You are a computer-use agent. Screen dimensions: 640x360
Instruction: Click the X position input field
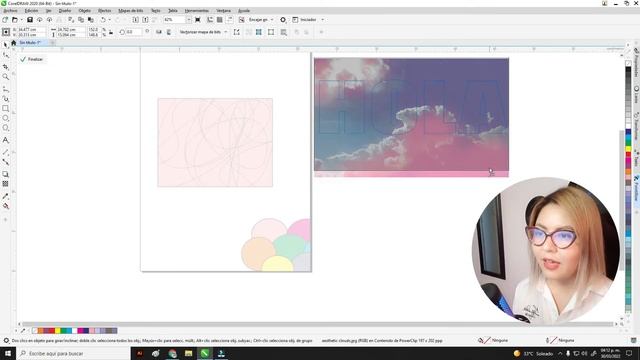point(31,29)
